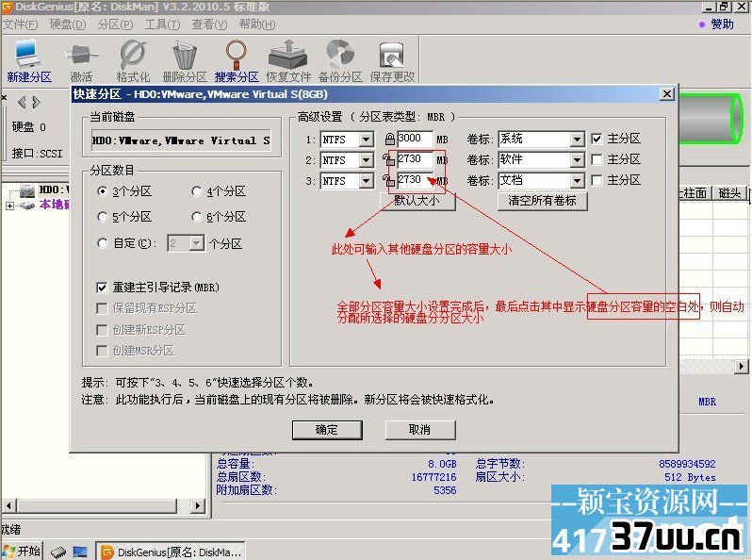Select 4个分区 radio button
Viewport: 752px width, 560px height.
pos(197,191)
